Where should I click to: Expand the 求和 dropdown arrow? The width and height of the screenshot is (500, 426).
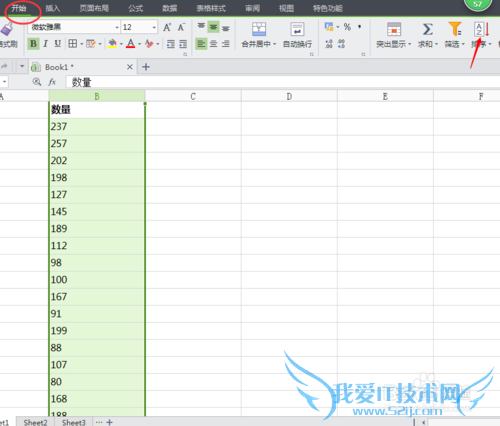(436, 44)
